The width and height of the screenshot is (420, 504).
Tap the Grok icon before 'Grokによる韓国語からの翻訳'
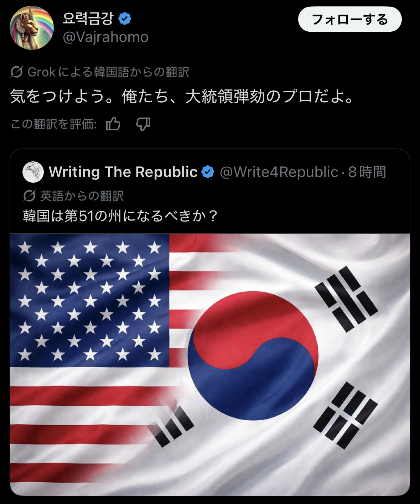[17, 72]
